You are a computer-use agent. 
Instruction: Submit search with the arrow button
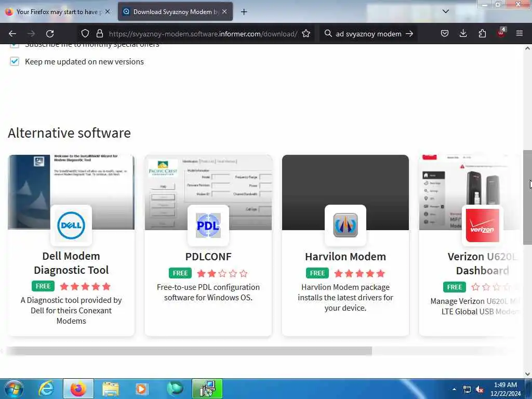[409, 34]
